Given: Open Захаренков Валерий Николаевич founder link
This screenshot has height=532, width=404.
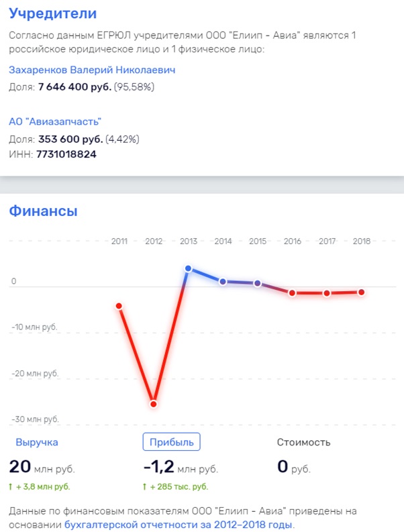Looking at the screenshot, I should click(92, 70).
